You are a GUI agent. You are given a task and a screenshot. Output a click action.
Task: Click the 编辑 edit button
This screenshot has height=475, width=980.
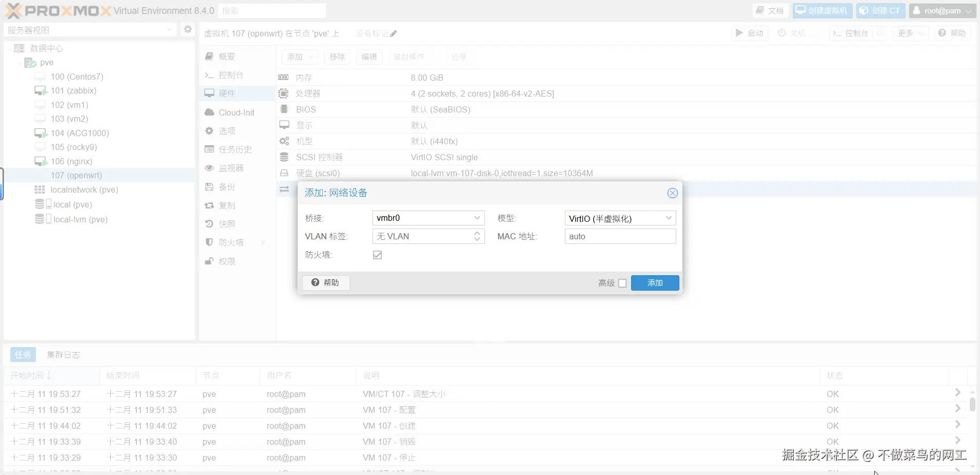point(369,57)
